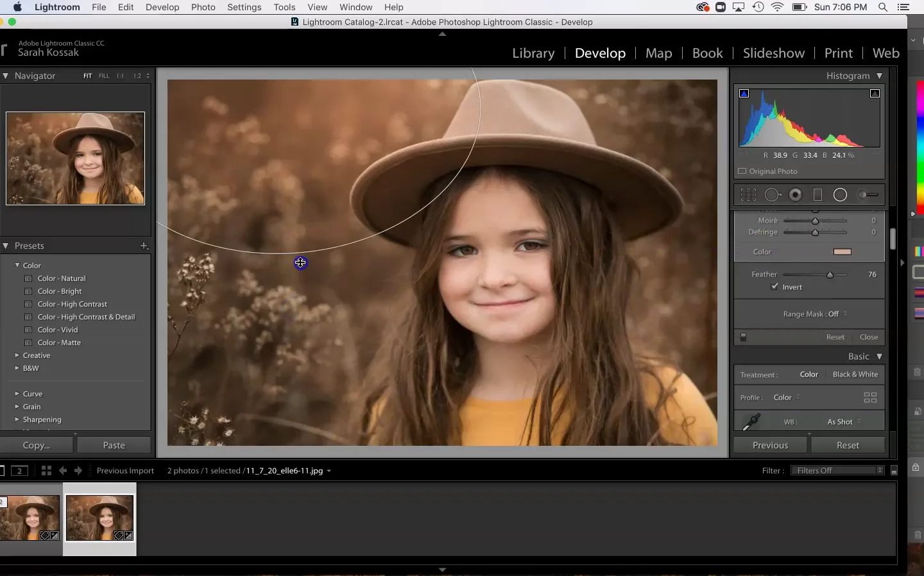Select the Graduated Filter tool
The image size is (924, 576).
(817, 195)
